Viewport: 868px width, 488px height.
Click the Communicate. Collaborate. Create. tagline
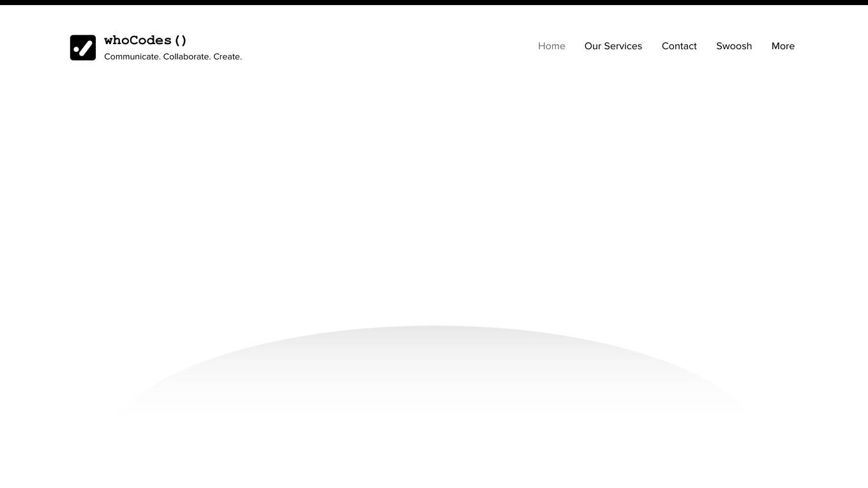coord(173,57)
